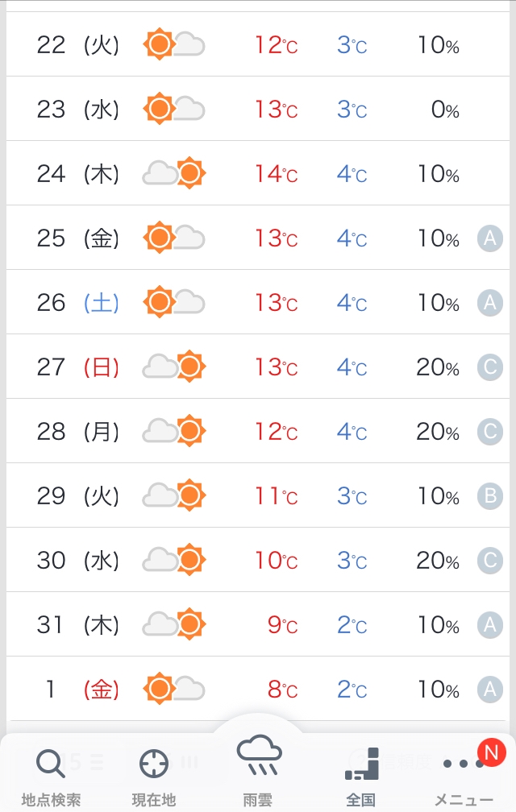This screenshot has height=812, width=516.
Task: Tap the C reliability badge for 27 (日)
Action: click(490, 367)
